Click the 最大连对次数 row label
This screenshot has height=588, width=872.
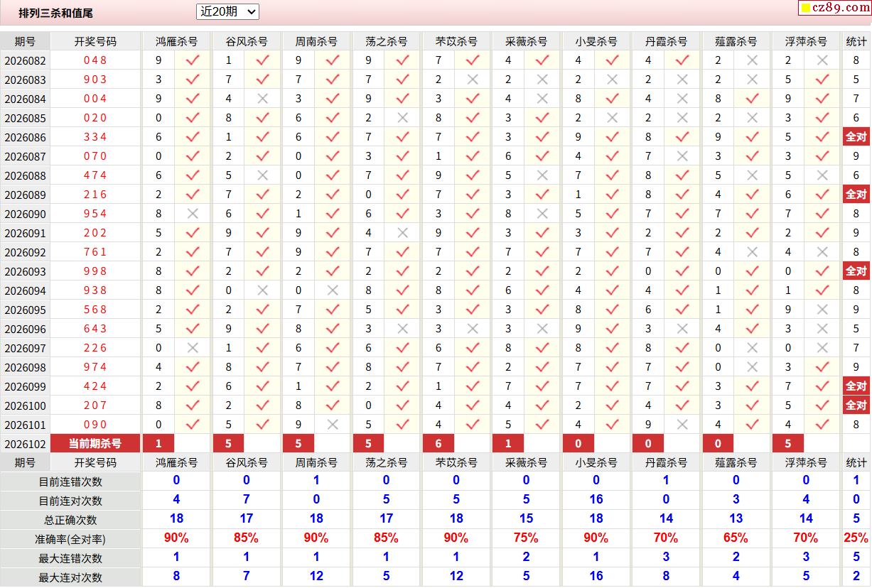(70, 577)
